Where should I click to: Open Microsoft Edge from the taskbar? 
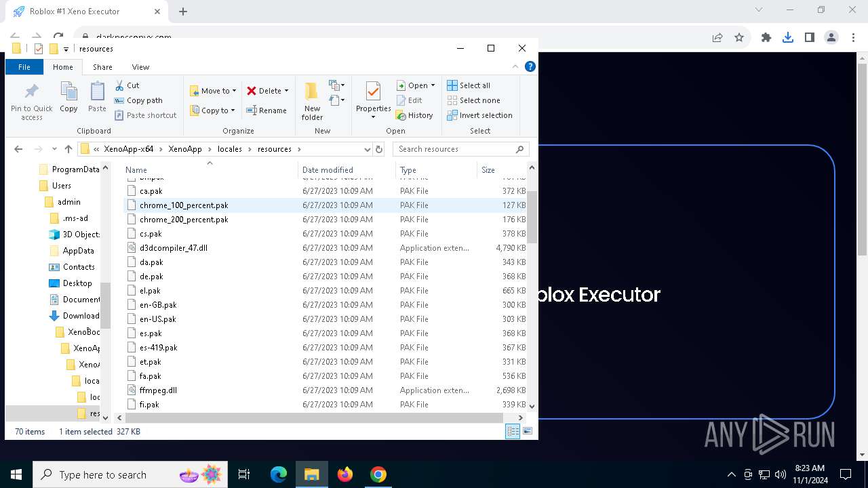279,474
